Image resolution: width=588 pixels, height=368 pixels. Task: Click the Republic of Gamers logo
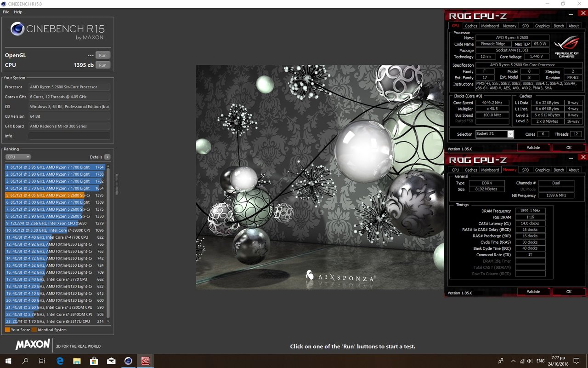pyautogui.click(x=567, y=47)
